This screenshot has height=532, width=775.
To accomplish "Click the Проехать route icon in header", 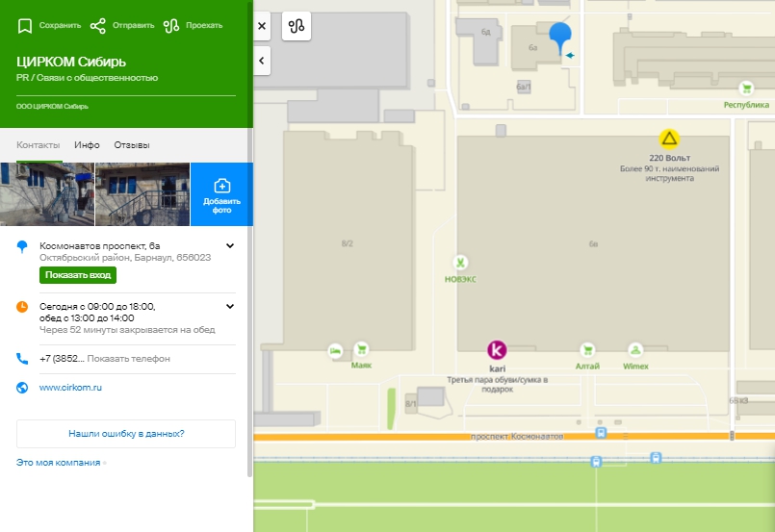I will (171, 26).
